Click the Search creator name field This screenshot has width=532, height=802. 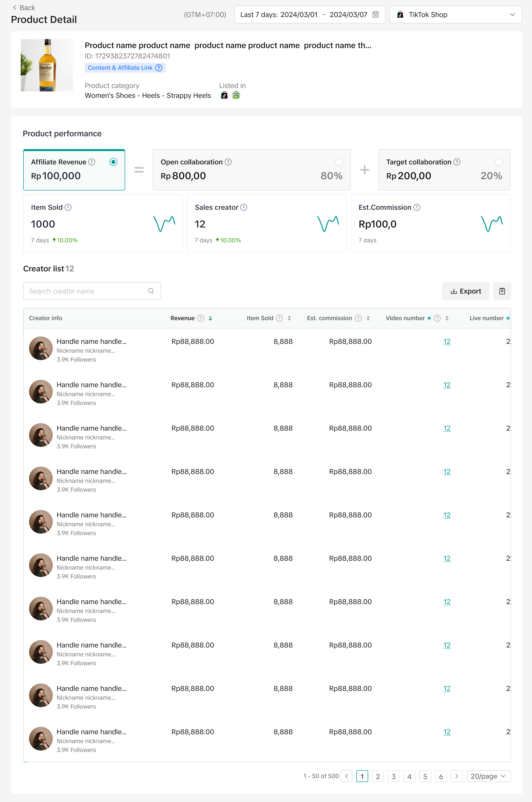[85, 291]
